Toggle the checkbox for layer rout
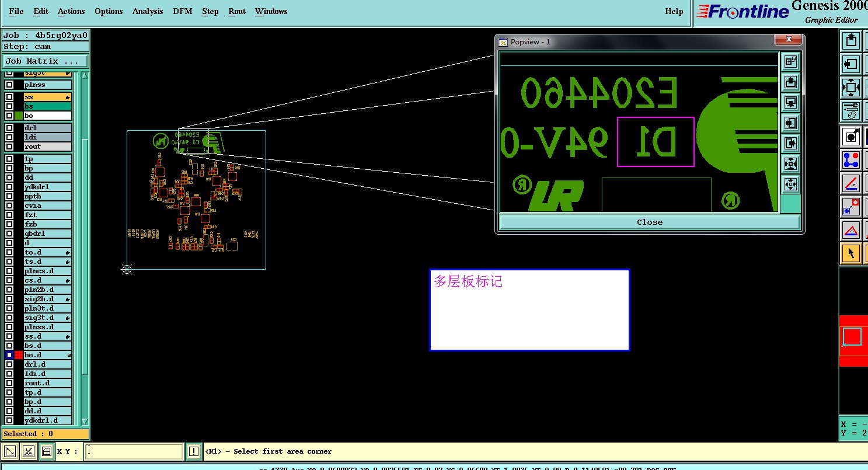The height and width of the screenshot is (470, 868). [x=9, y=147]
